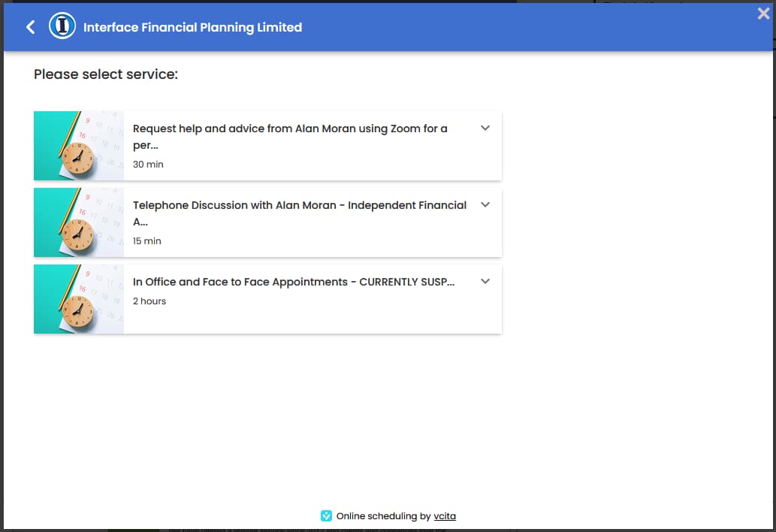Select In Office and Face to Face Appointments
776x532 pixels.
click(294, 282)
